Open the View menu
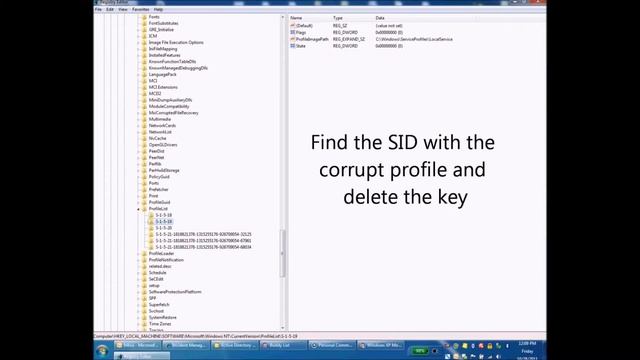Viewport: 640px width, 360px height. pyautogui.click(x=122, y=9)
